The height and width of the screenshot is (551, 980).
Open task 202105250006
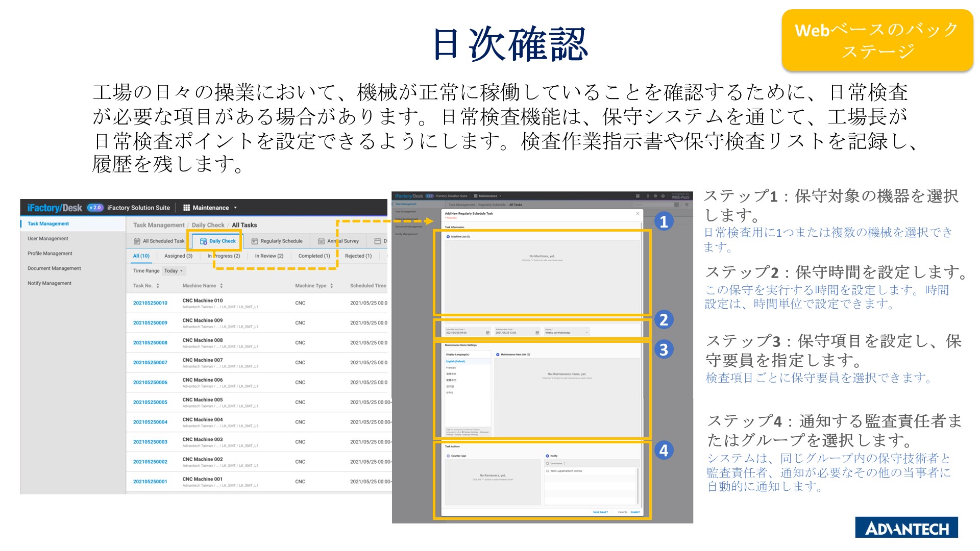pos(150,383)
